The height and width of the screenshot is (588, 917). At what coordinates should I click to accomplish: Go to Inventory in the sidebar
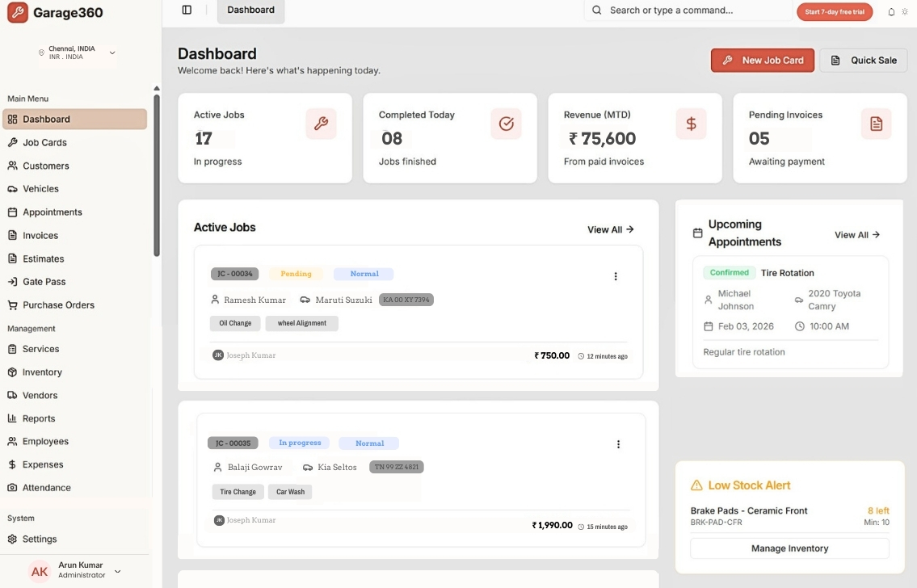coord(42,372)
